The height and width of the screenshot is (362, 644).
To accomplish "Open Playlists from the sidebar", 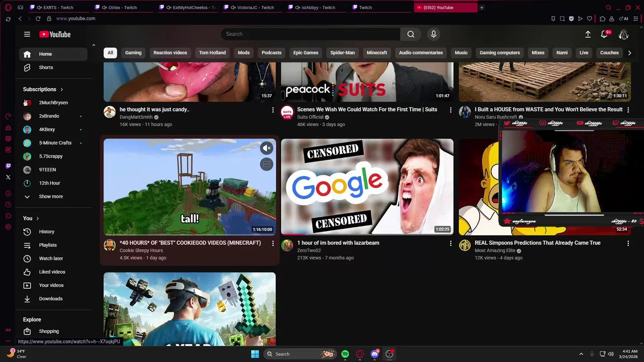I will tap(53, 245).
